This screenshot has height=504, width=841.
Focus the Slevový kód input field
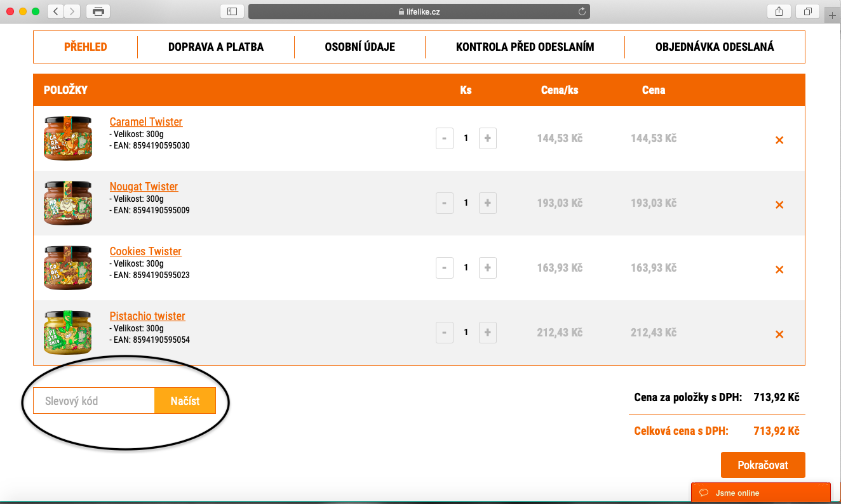pyautogui.click(x=94, y=401)
